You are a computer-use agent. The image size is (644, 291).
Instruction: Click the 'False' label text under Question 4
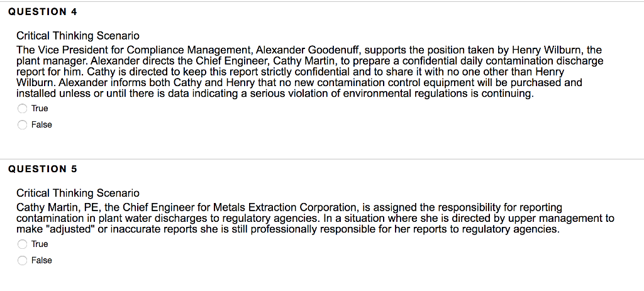42,124
